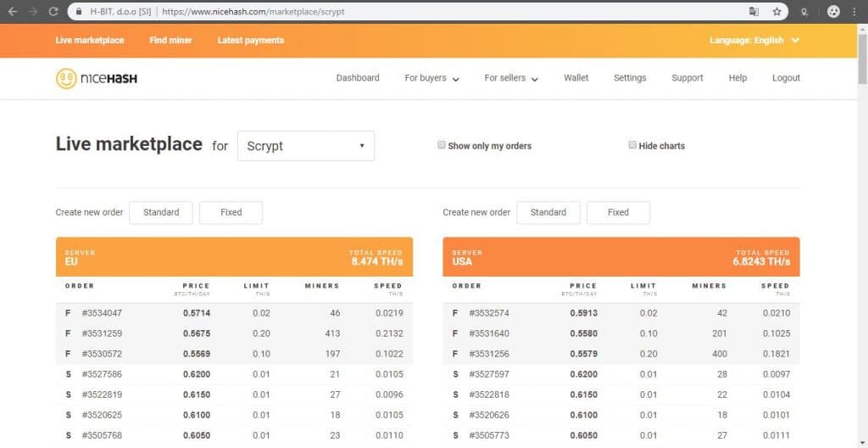Click Logout
Viewport: 868px width, 448px height.
[x=786, y=78]
